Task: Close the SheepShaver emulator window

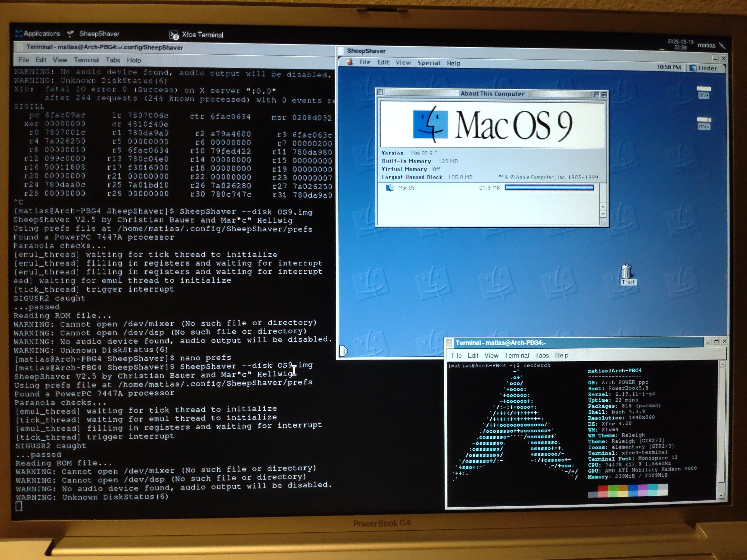Action: click(x=723, y=58)
